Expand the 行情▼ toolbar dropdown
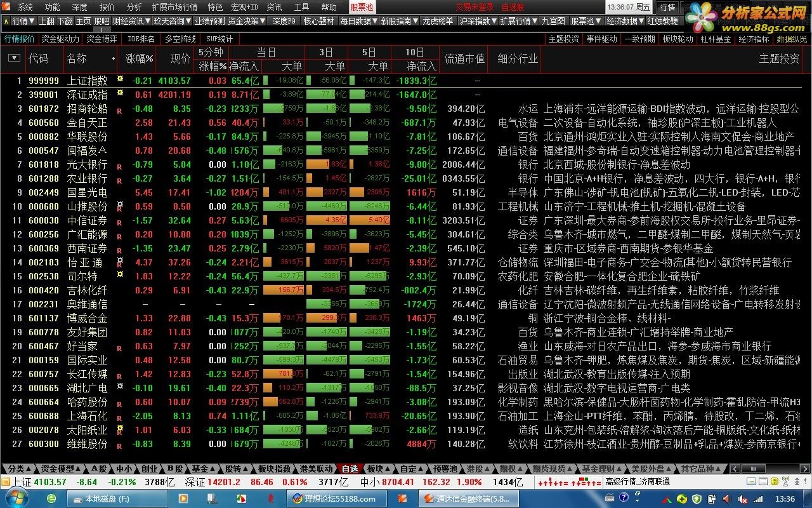 pos(23,21)
